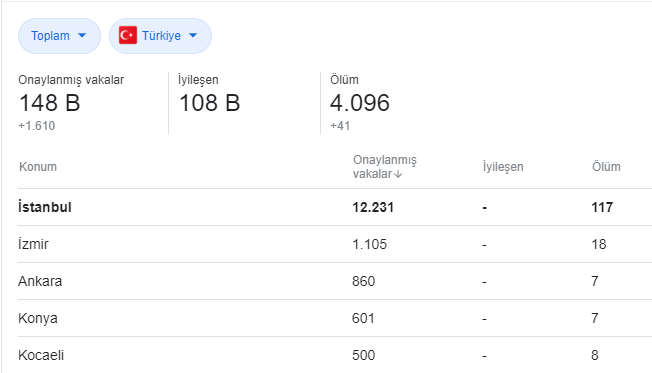Sort table by Ölüm column header
652x373 pixels.
[x=606, y=167]
